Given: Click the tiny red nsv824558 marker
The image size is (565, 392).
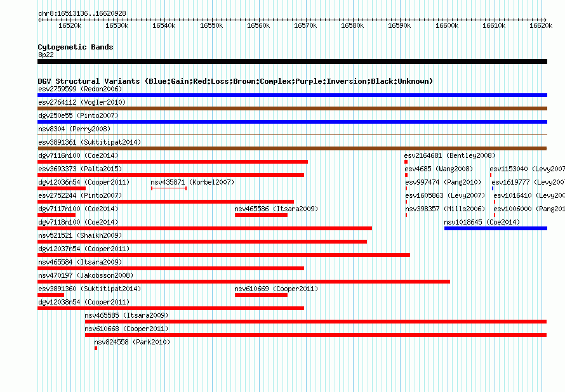Looking at the screenshot, I should (96, 348).
